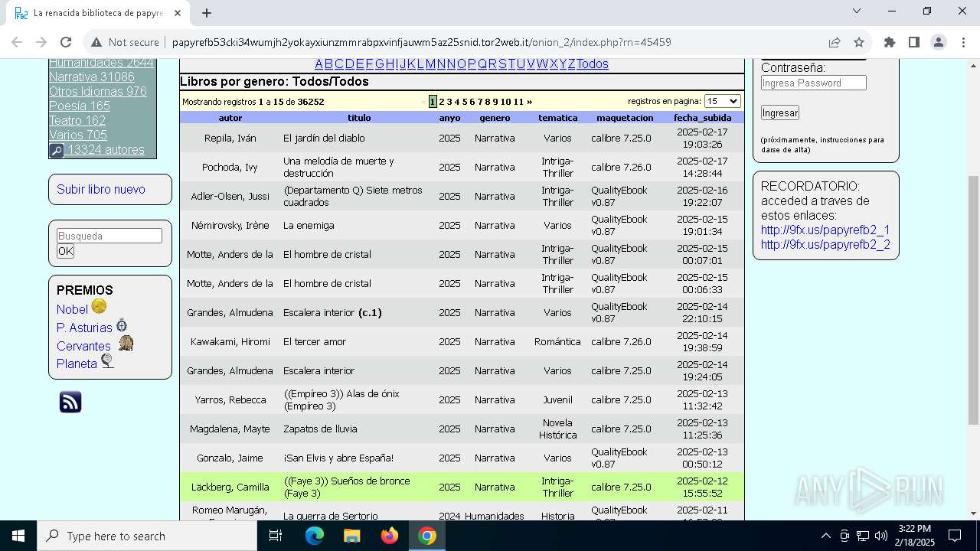Screen dimensions: 980x551
Task: Open Microsoft Edge from the taskbar
Action: 315,536
